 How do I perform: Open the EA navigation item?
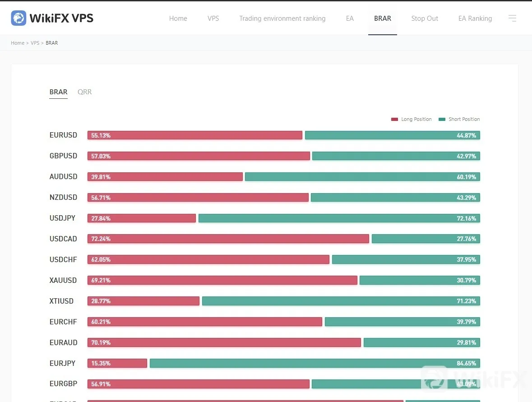(350, 18)
